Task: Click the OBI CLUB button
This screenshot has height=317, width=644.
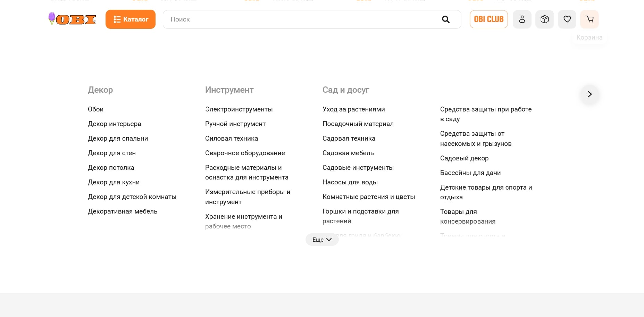Action: click(488, 19)
